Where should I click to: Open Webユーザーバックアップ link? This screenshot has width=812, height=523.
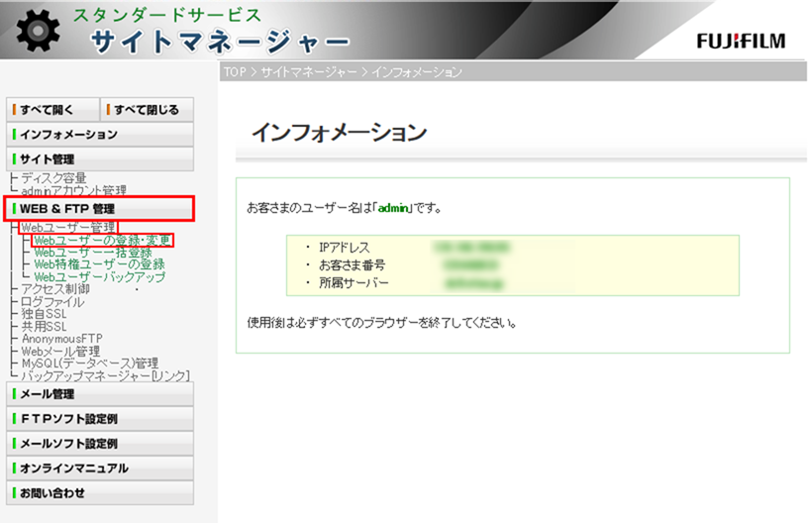click(99, 277)
